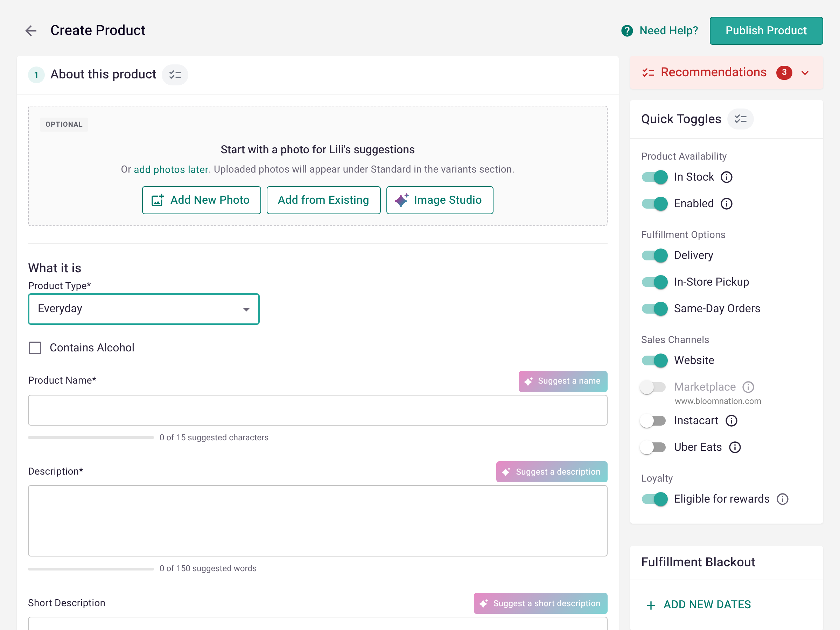840x630 pixels.
Task: Click into the Product Name field
Action: click(x=318, y=411)
